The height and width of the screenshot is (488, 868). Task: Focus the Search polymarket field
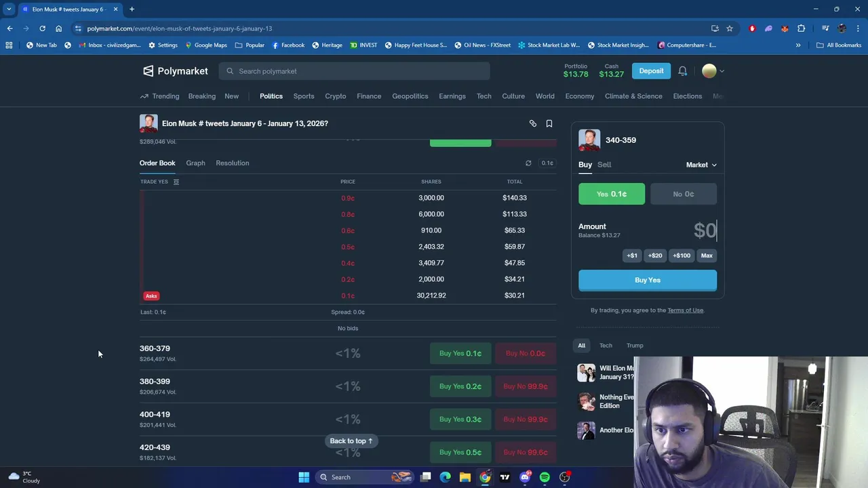coord(354,71)
